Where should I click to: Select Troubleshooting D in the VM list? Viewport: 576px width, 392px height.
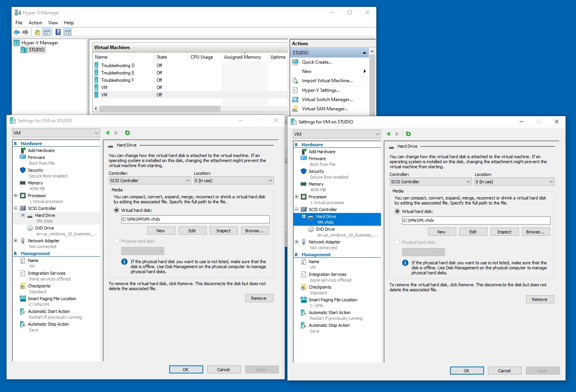point(118,65)
